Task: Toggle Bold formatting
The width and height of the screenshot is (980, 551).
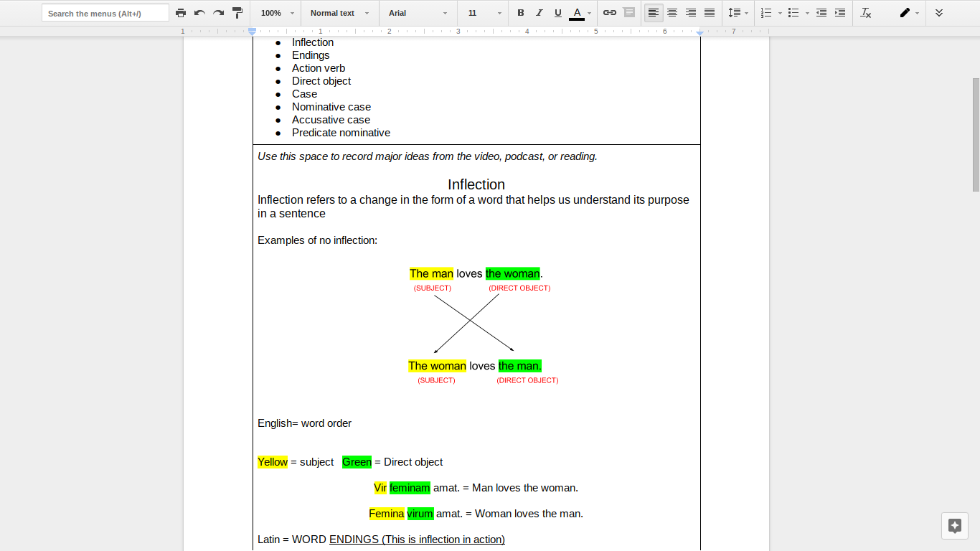Action: [x=521, y=13]
